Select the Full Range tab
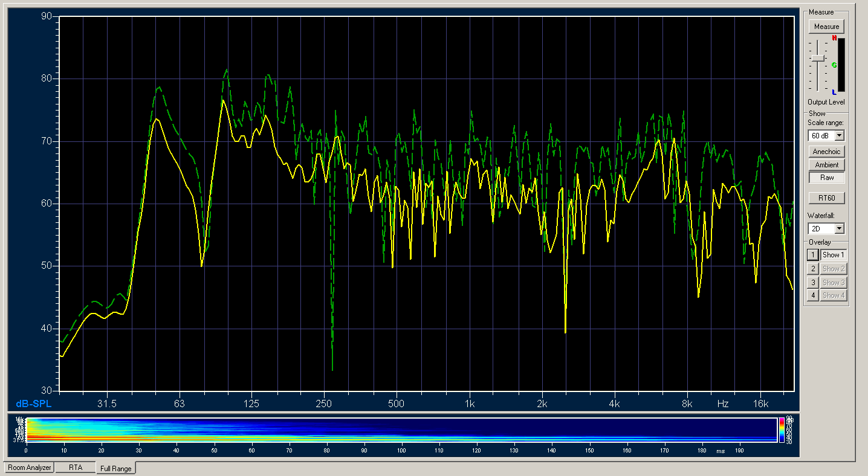This screenshot has height=476, width=868. click(116, 468)
